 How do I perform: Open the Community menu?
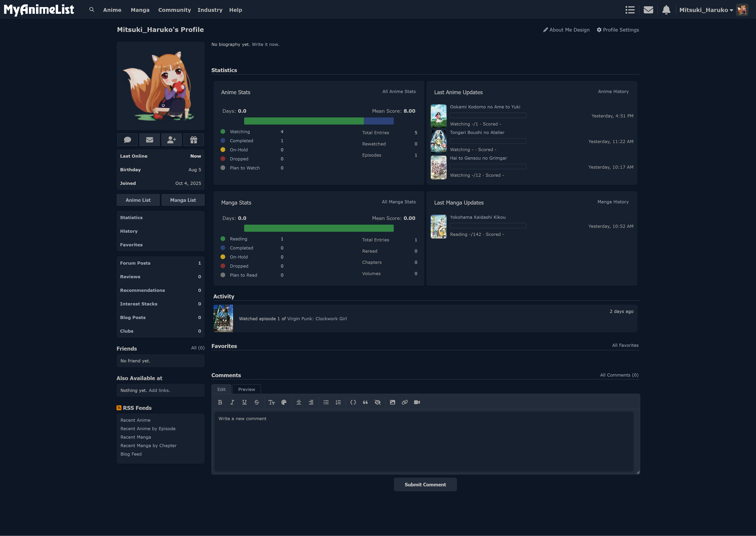click(x=174, y=10)
